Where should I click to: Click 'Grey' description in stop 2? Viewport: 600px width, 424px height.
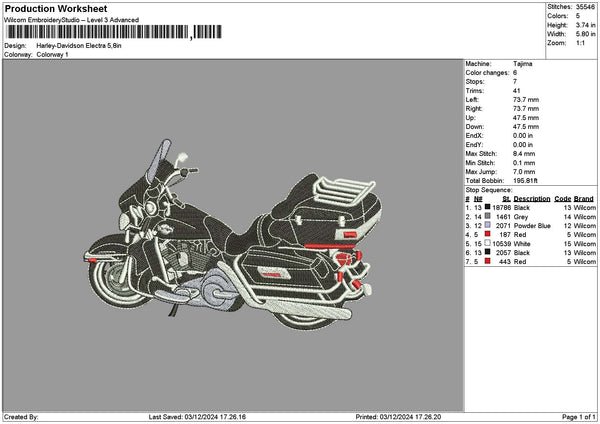[521, 217]
